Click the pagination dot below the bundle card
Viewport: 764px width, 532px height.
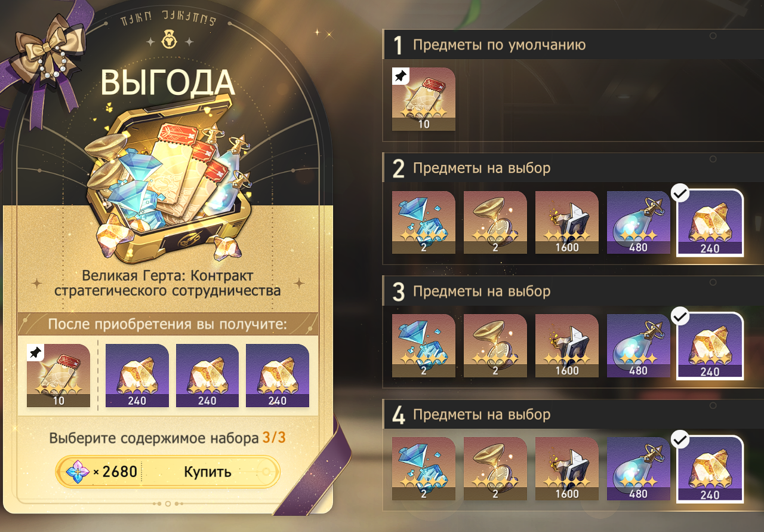168,503
